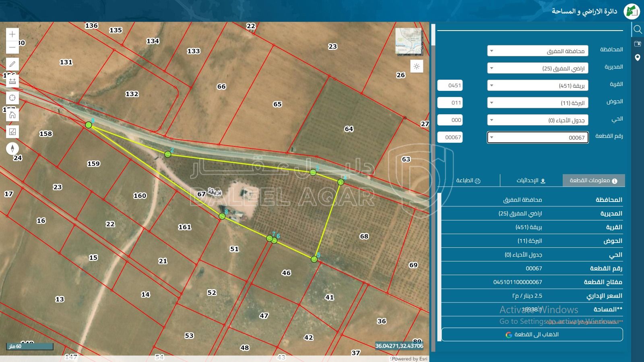Click the locate target crosshair icon
This screenshot has width=644, height=362.
pyautogui.click(x=12, y=98)
